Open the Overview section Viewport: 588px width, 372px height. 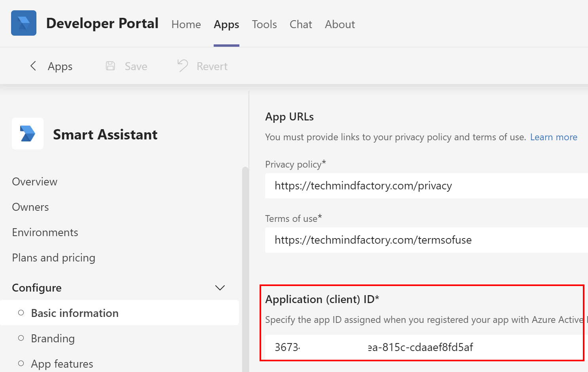(35, 181)
